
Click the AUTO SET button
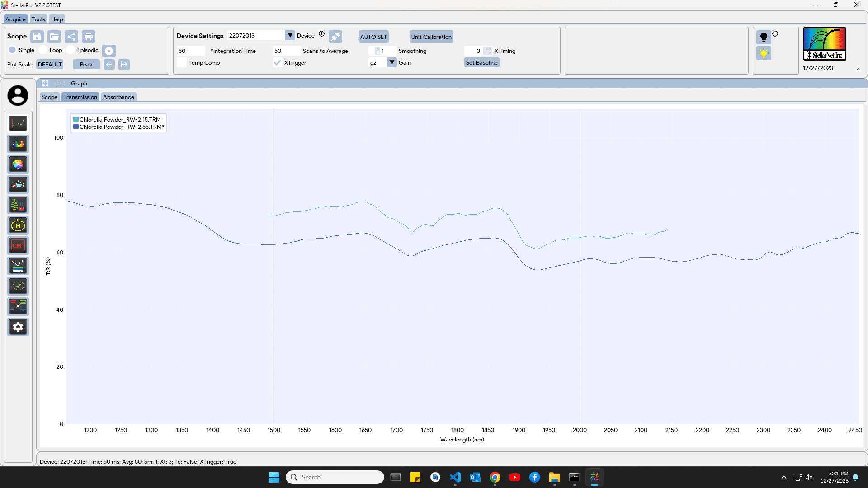[373, 37]
